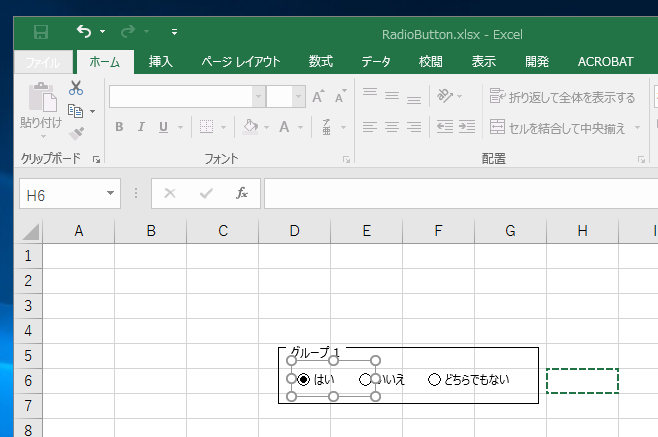The image size is (658, 437).
Task: Click Decrease Font Size icon
Action: (x=341, y=97)
